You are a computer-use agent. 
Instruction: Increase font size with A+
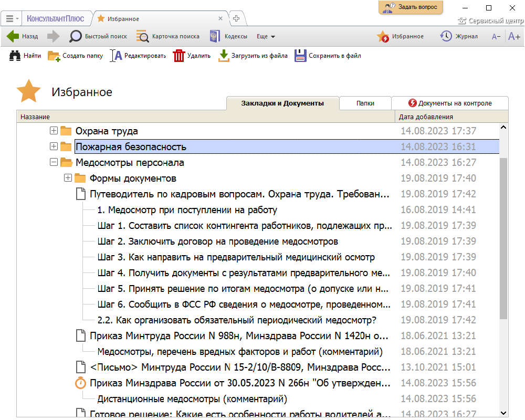click(514, 36)
